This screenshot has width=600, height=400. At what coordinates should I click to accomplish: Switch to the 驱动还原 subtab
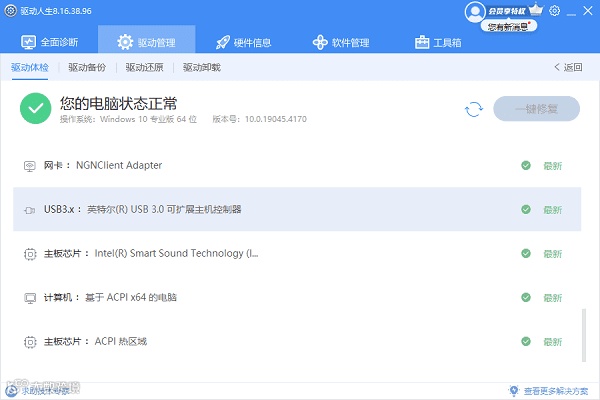pos(144,67)
